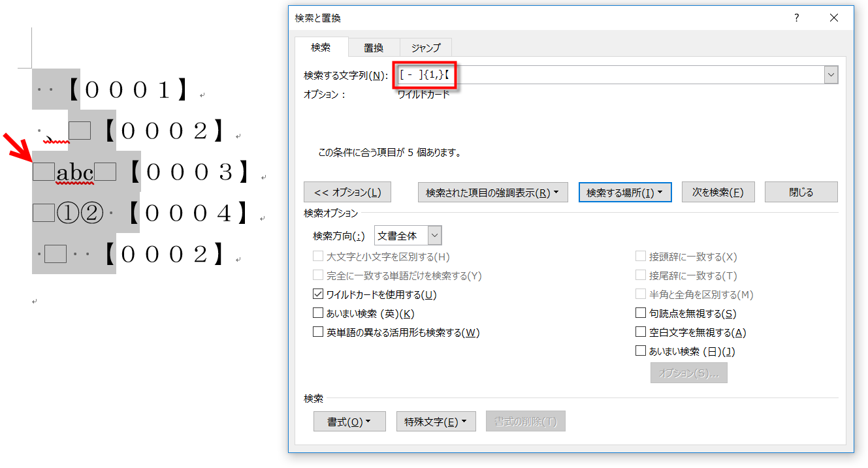The width and height of the screenshot is (868, 468).
Task: Open the 特殊文字 dropdown button
Action: (x=436, y=422)
